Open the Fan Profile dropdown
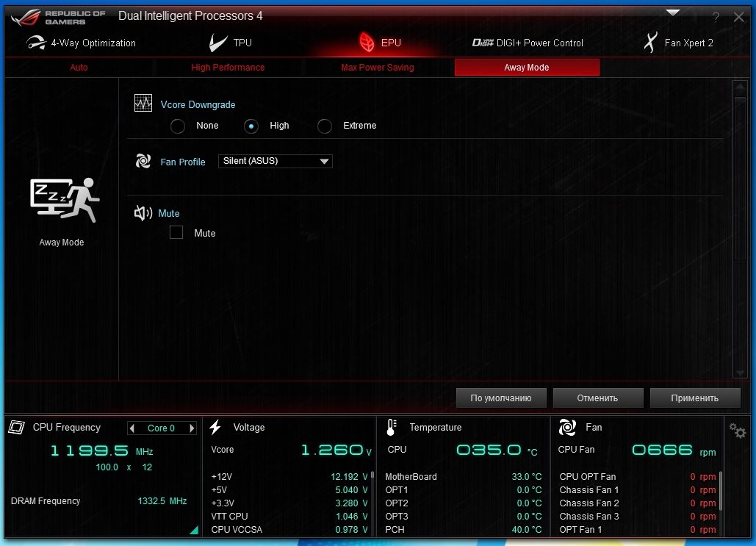 [276, 161]
